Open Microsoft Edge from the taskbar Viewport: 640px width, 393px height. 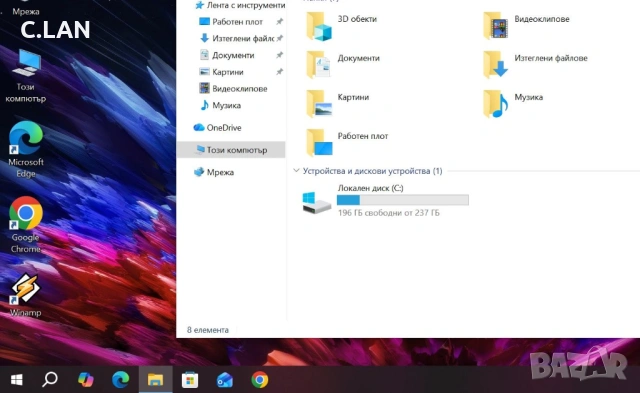pos(120,380)
